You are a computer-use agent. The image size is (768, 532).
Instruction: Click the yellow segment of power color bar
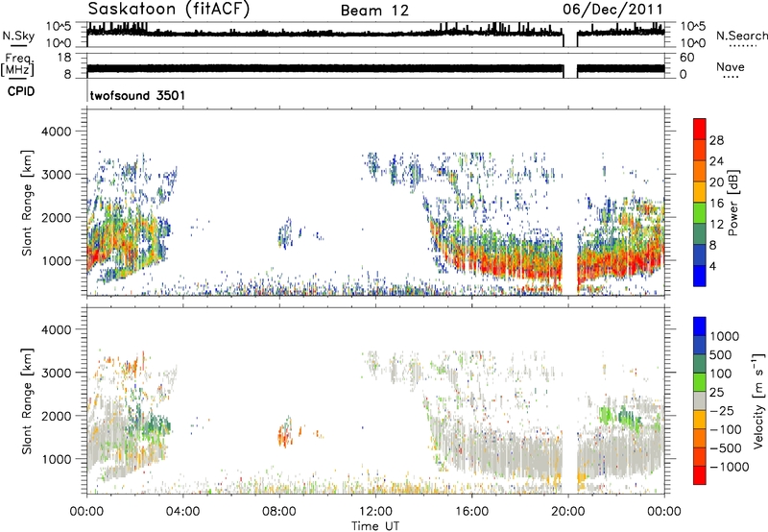[700, 191]
